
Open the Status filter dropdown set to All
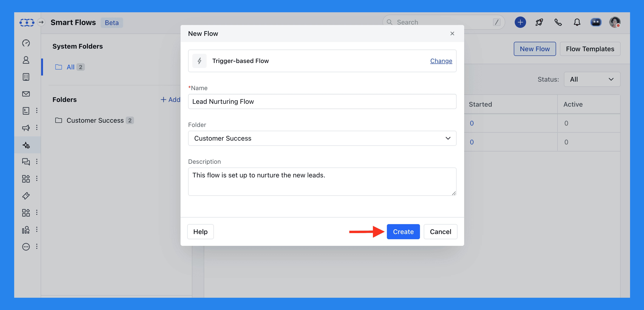tap(592, 79)
